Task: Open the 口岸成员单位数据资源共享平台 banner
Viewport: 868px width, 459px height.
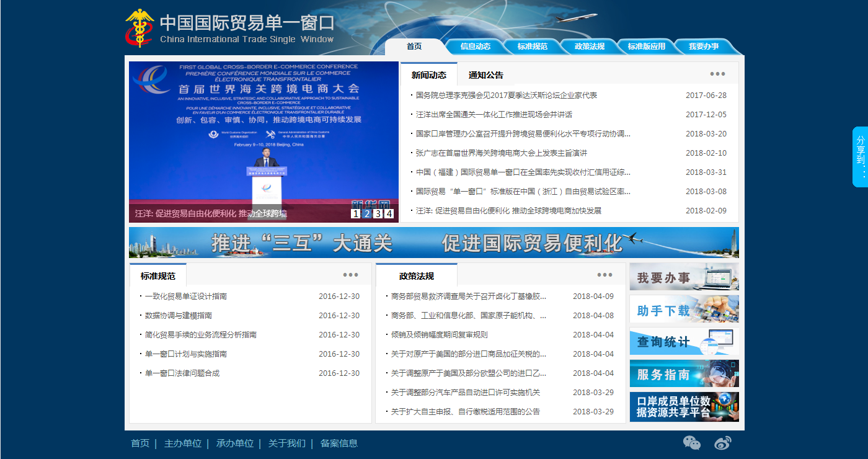Action: [684, 406]
